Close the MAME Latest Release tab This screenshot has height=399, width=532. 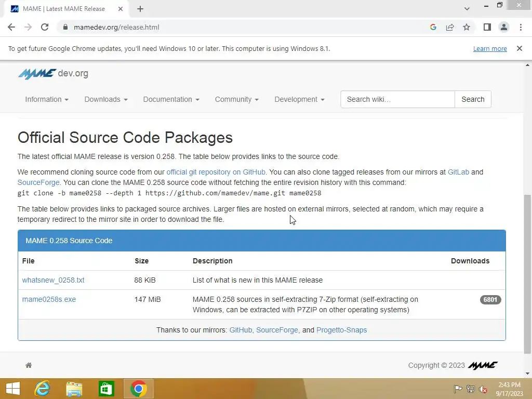121,9
